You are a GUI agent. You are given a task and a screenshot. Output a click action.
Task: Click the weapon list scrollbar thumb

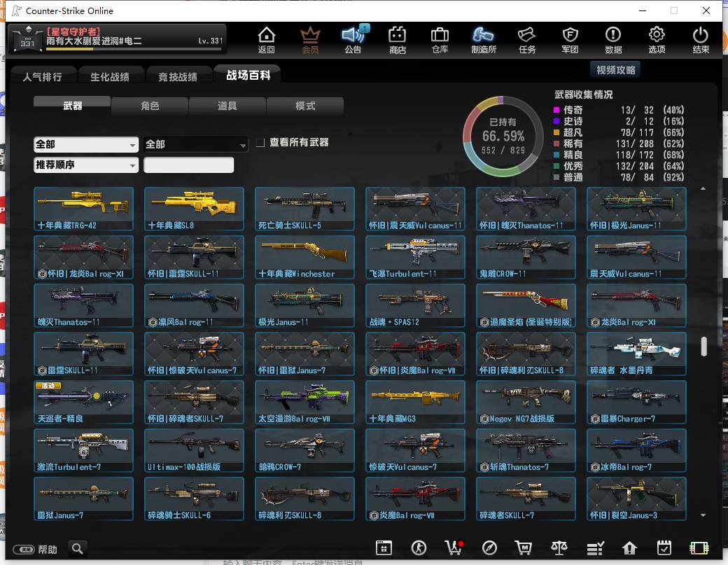coord(704,347)
